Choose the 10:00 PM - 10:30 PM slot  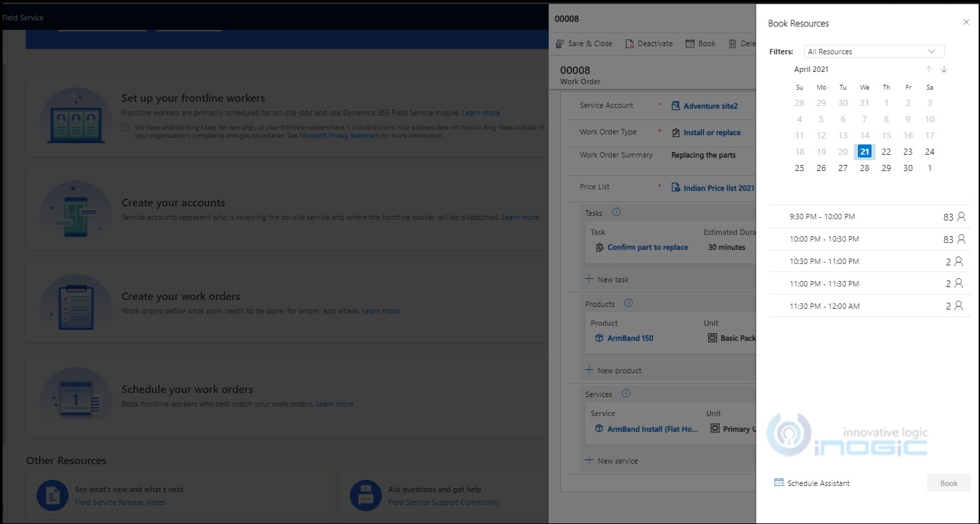pos(870,239)
